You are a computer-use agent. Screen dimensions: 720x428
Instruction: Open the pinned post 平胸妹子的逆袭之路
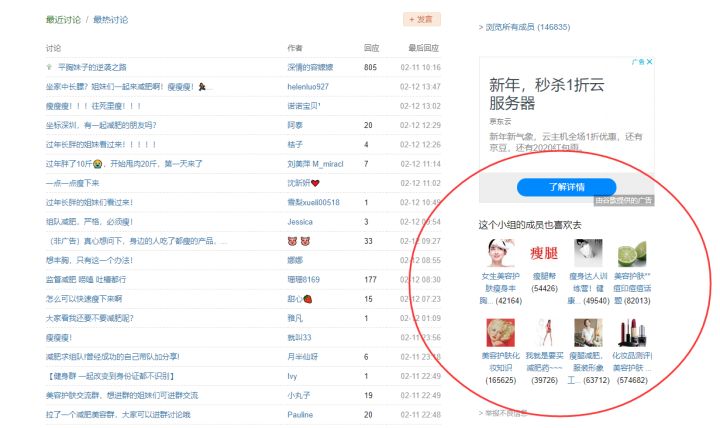(92, 67)
